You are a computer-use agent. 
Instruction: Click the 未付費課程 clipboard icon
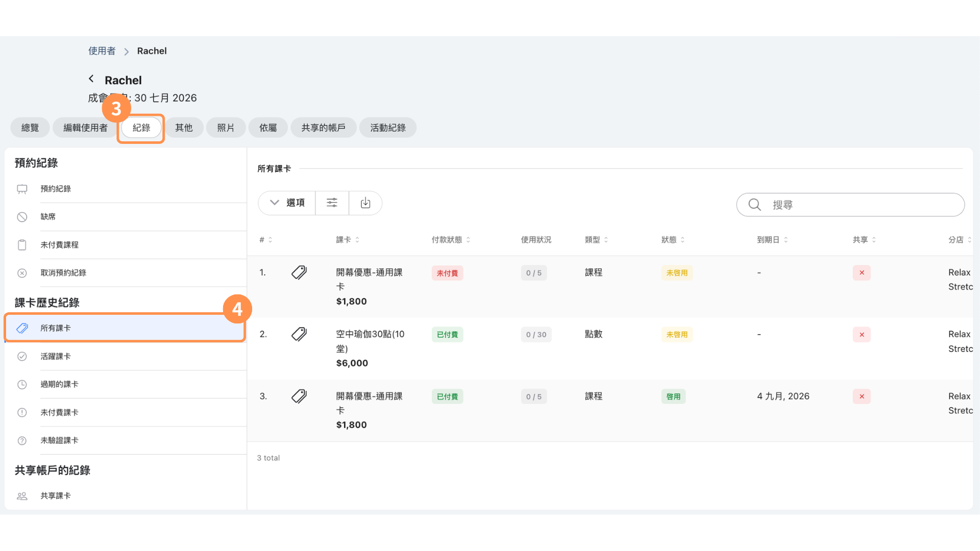pos(22,245)
